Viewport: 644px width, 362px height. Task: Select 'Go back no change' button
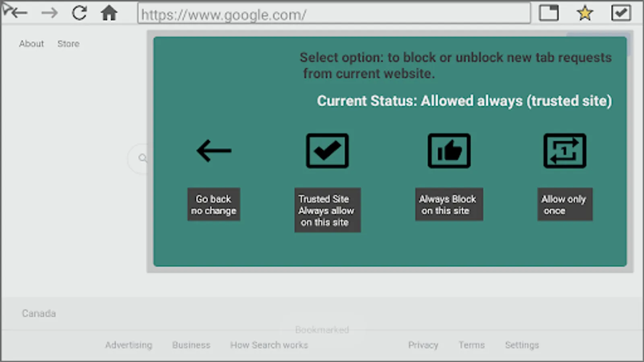(x=214, y=204)
